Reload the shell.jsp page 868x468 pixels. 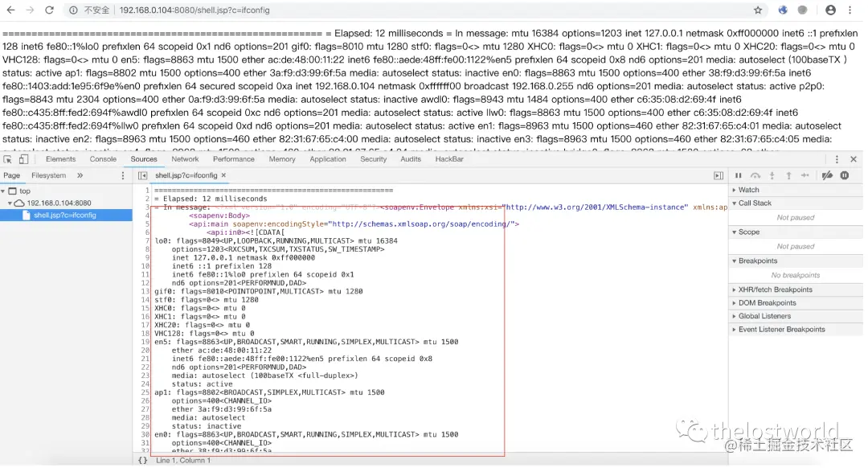click(x=49, y=10)
